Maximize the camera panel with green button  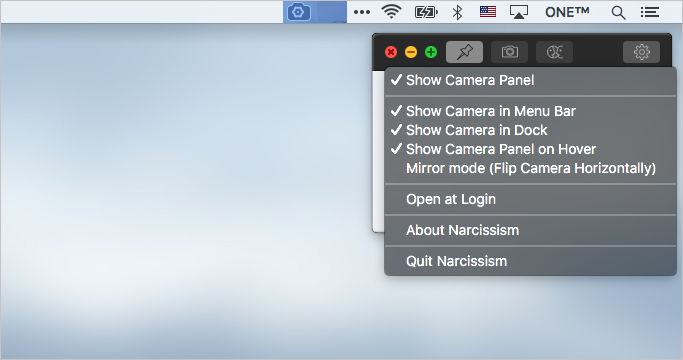(x=431, y=52)
